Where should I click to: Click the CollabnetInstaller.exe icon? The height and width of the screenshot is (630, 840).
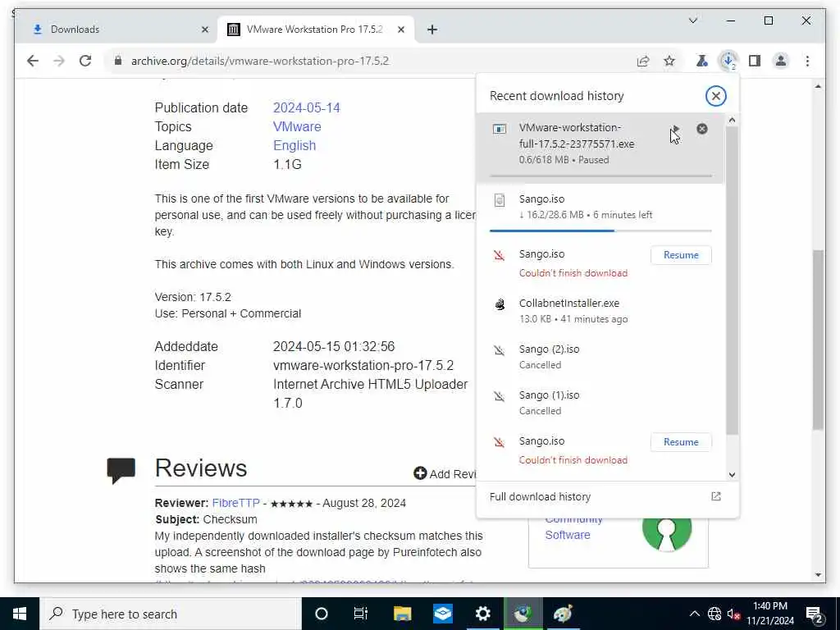pyautogui.click(x=500, y=304)
